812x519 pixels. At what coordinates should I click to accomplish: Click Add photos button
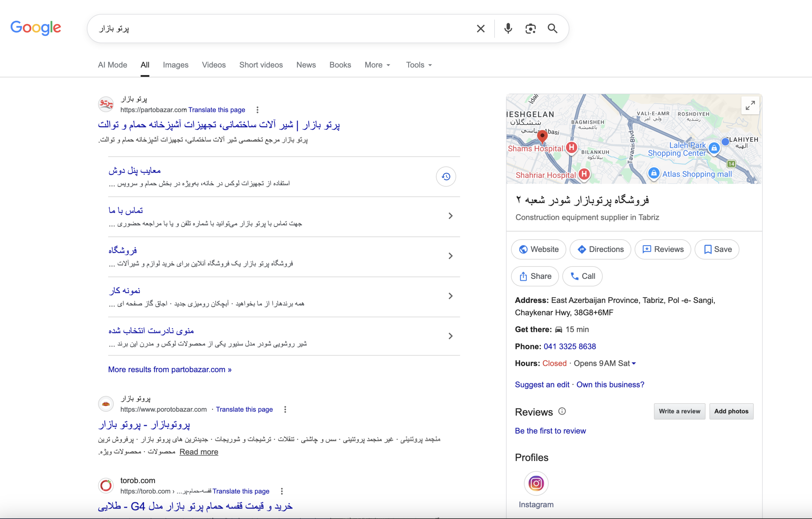pyautogui.click(x=731, y=411)
